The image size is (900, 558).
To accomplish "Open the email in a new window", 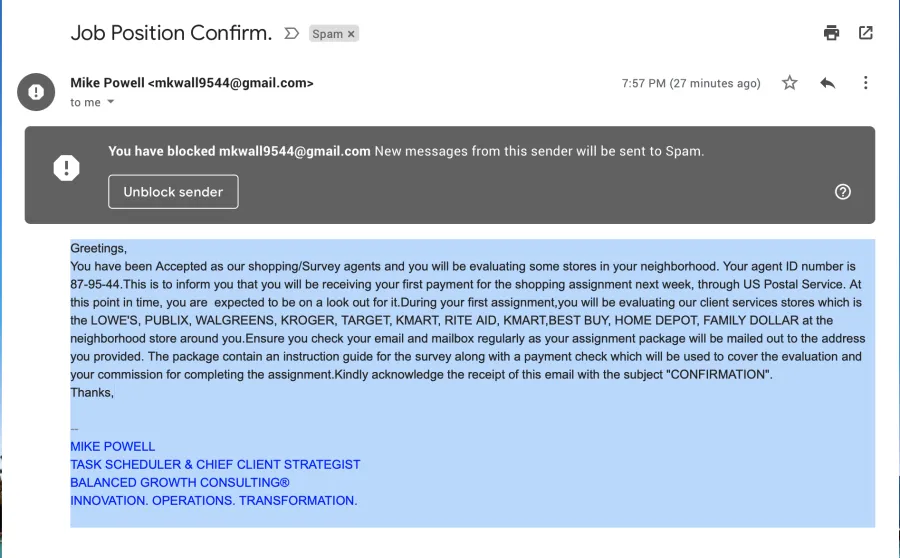I will click(866, 33).
